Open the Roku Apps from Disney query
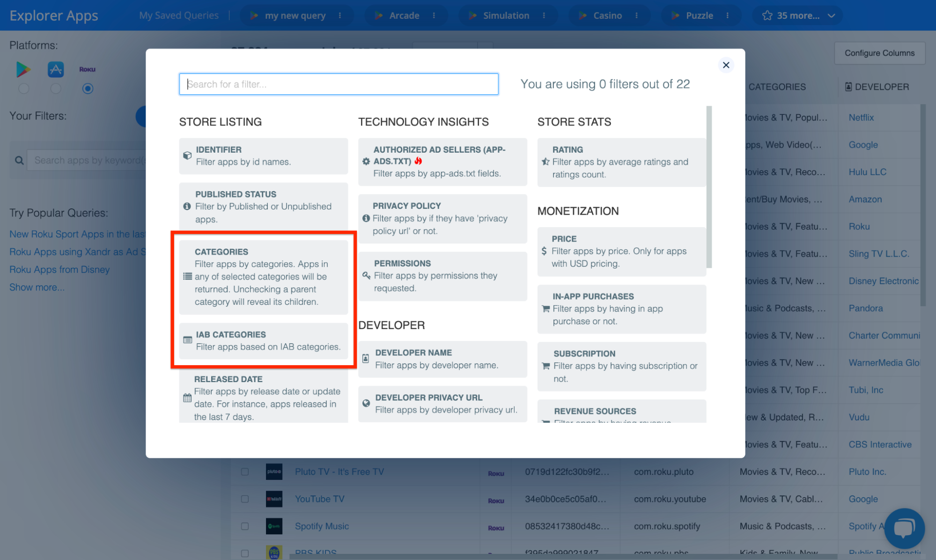Viewport: 936px width, 560px height. coord(59,270)
